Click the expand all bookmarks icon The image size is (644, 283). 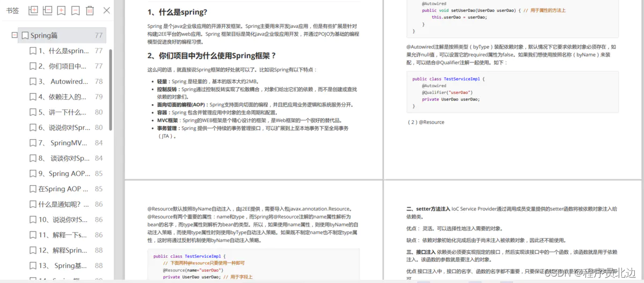coord(33,10)
